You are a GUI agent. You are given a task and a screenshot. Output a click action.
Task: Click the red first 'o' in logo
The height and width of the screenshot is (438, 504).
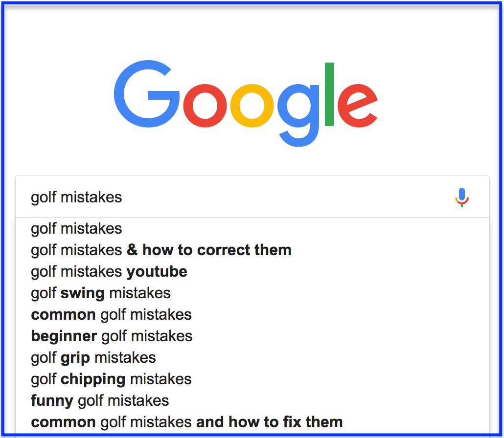pyautogui.click(x=205, y=106)
